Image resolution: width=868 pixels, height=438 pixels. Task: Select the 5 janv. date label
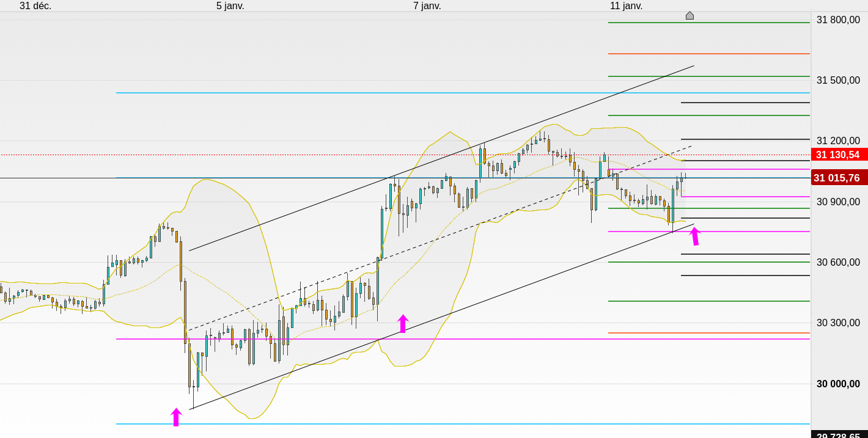tap(230, 6)
